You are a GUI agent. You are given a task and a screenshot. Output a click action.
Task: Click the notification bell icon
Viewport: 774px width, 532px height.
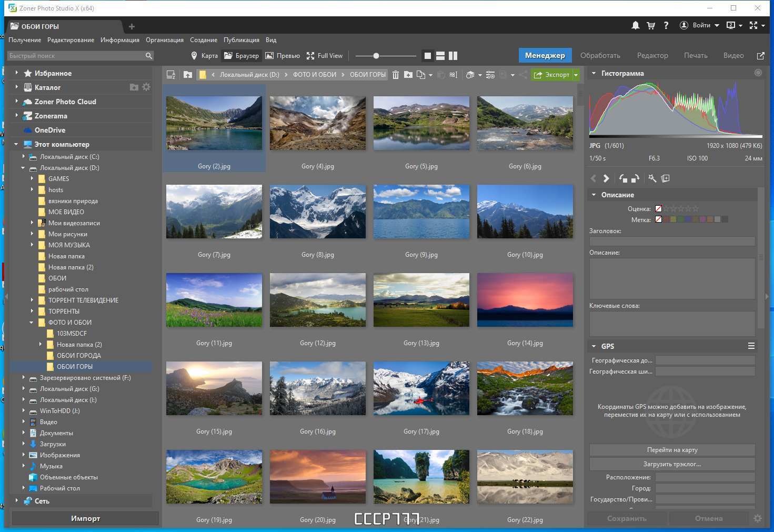tap(635, 25)
